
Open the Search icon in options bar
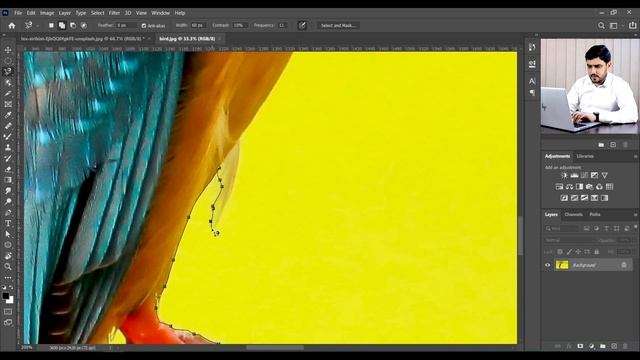pyautogui.click(x=601, y=26)
